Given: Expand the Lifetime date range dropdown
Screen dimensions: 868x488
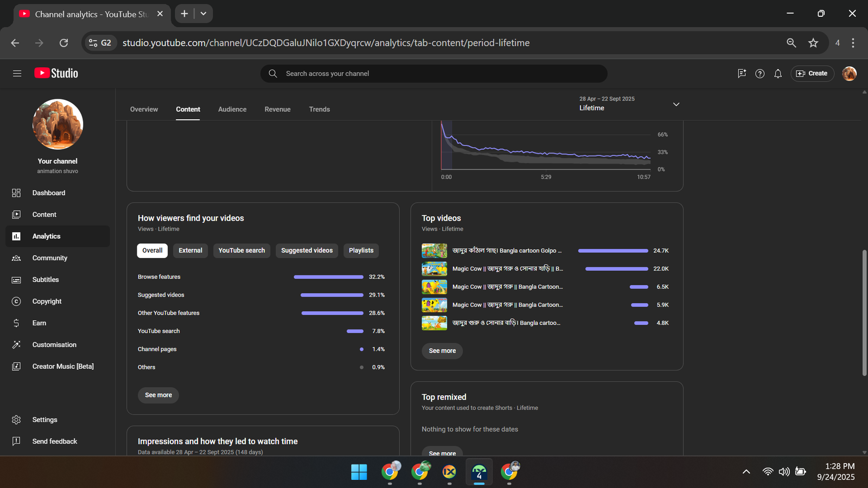Looking at the screenshot, I should point(676,104).
